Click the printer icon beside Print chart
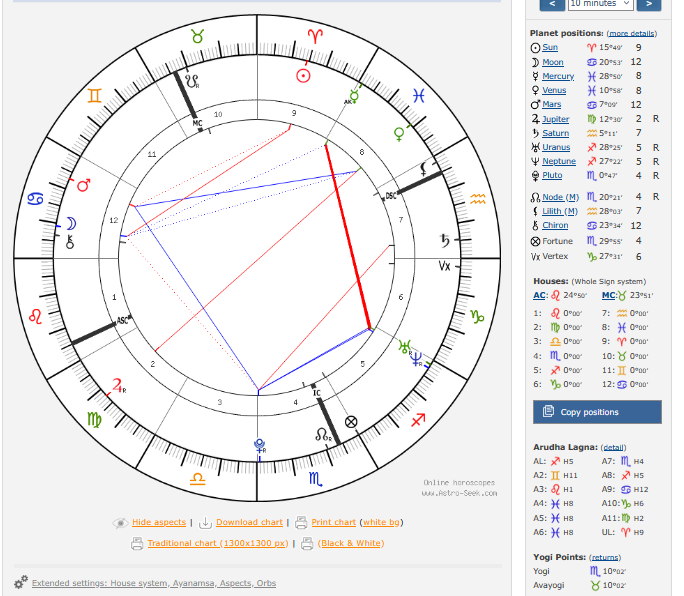684x596 pixels. (301, 522)
